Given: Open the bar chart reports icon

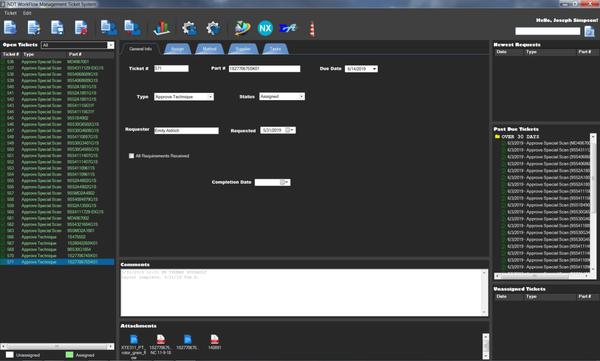Looking at the screenshot, I should [x=162, y=28].
